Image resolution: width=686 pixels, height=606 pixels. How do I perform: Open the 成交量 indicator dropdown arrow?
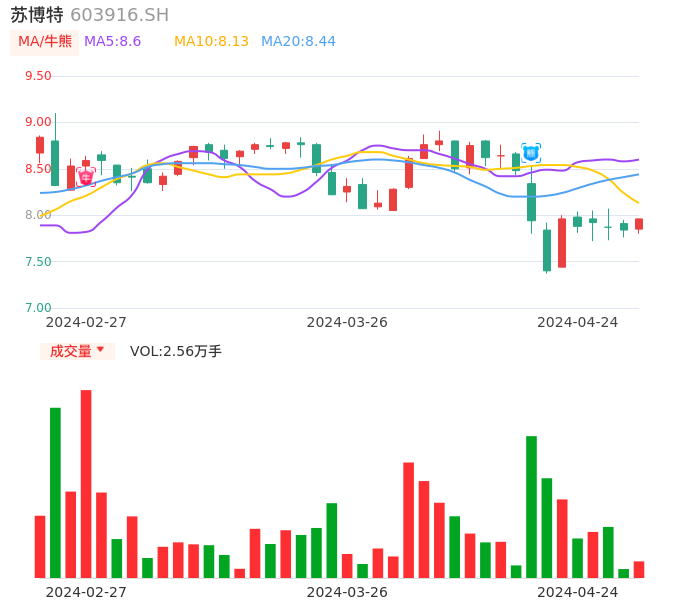(x=101, y=351)
